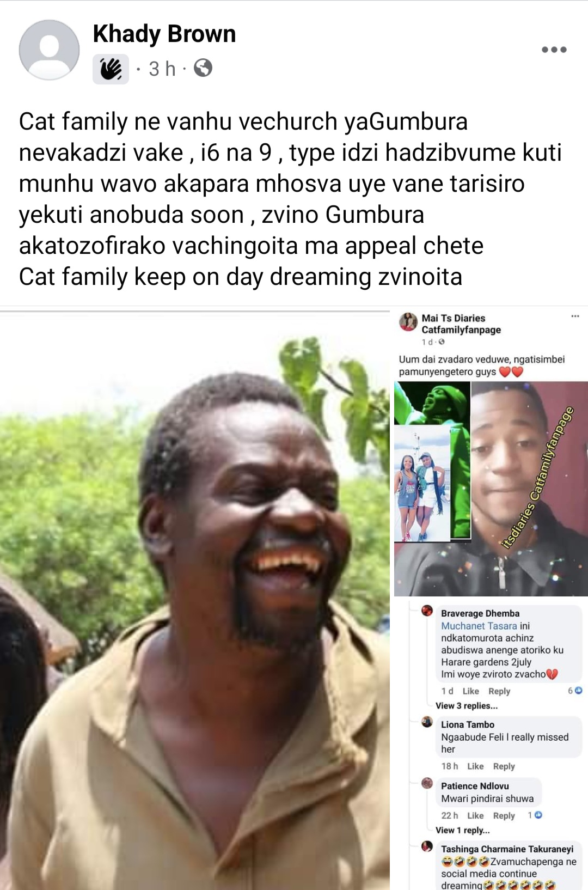
Task: Open Mai Ts Diaries page avatar
Action: [408, 322]
